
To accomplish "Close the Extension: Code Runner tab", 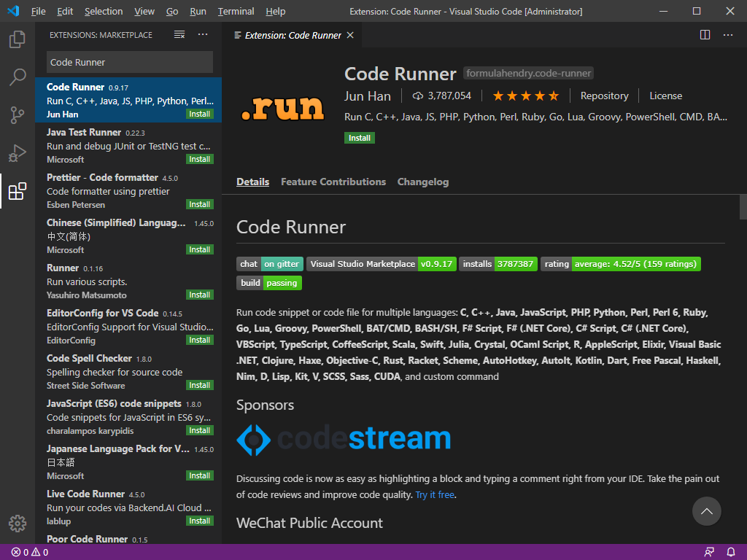I will [x=350, y=35].
